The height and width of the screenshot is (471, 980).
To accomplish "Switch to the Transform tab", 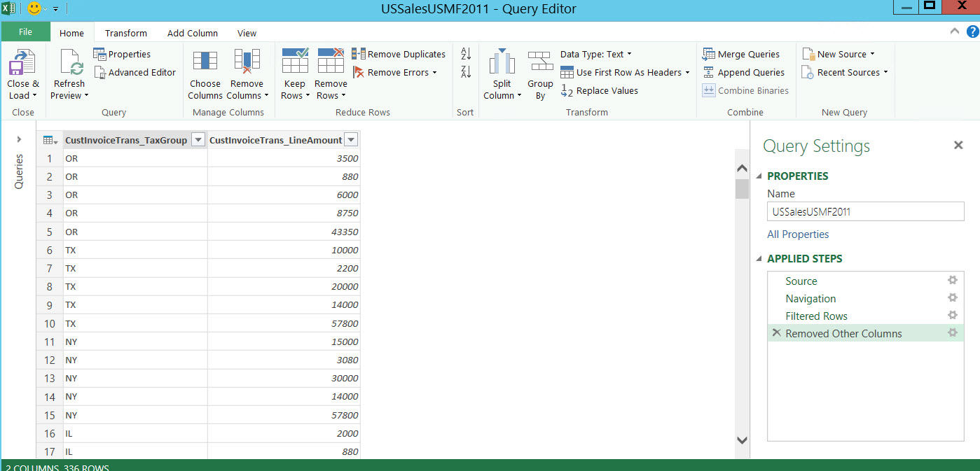I will tap(126, 33).
